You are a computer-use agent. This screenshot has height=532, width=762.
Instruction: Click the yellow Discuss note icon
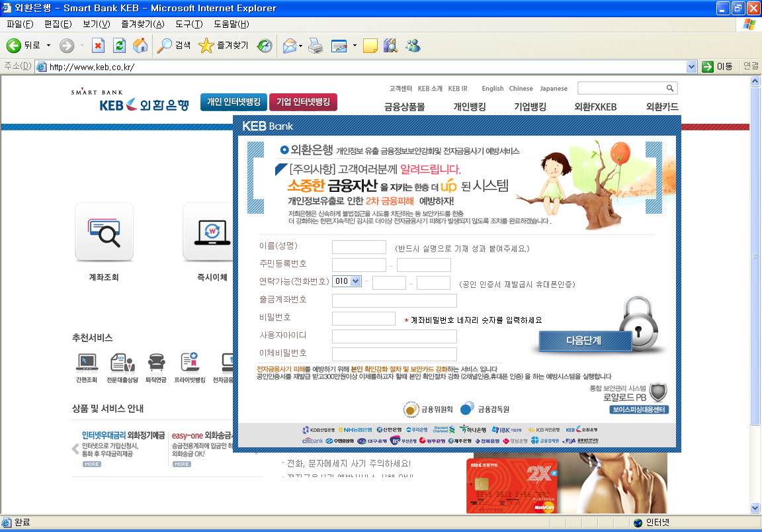pyautogui.click(x=370, y=46)
